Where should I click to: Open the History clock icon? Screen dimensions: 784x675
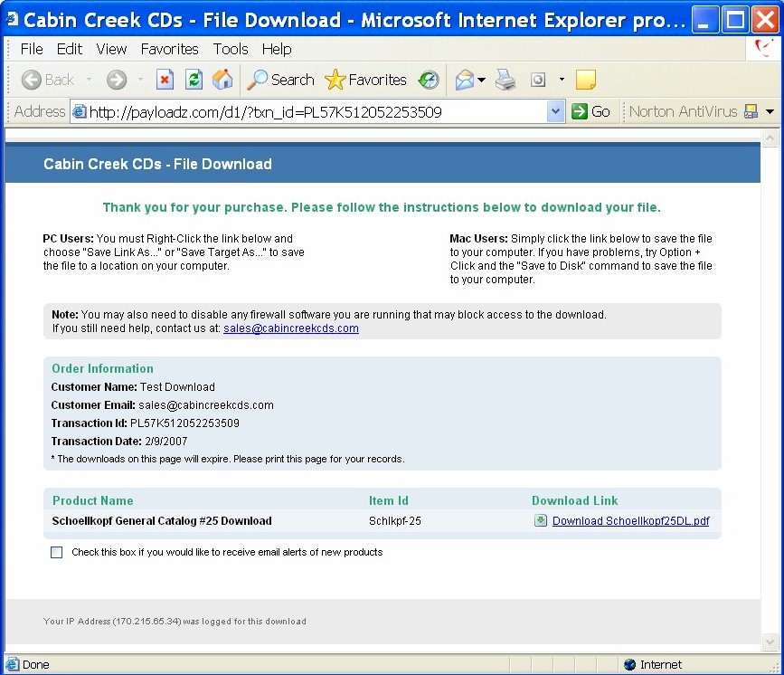tap(429, 80)
